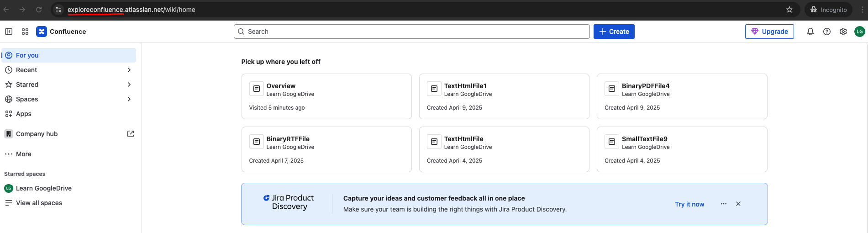Click the browser back arrow
Screen dimensions: 868x233
pyautogui.click(x=6, y=10)
